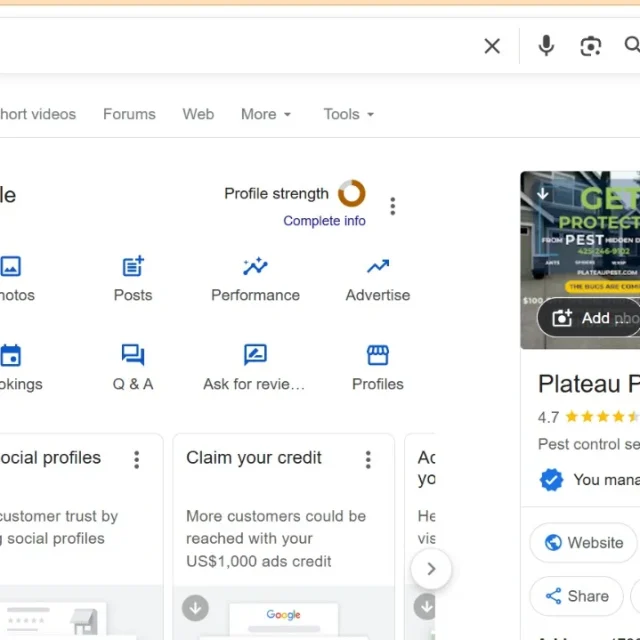640x640 pixels.
Task: Open options menu on Claim your credit card
Action: click(368, 460)
